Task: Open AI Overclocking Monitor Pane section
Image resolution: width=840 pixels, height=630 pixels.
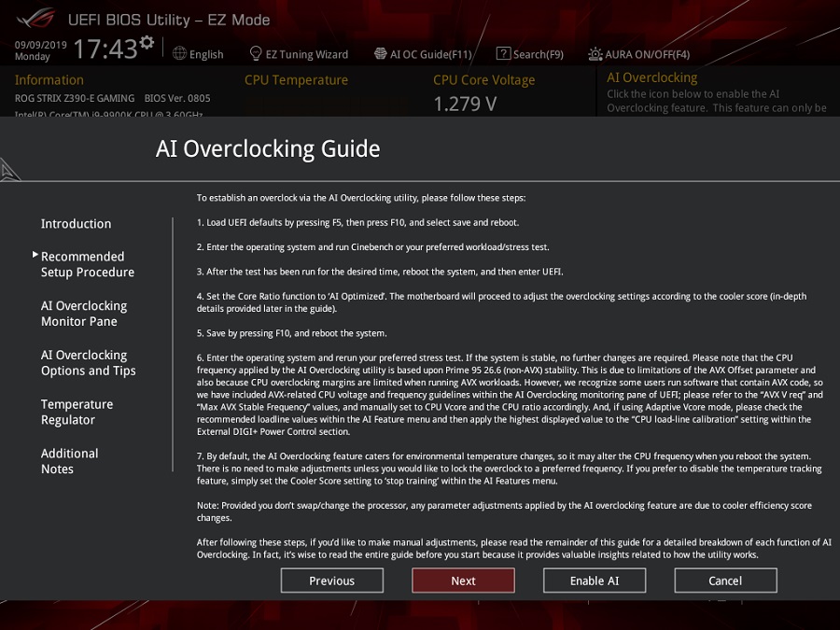Action: click(84, 314)
